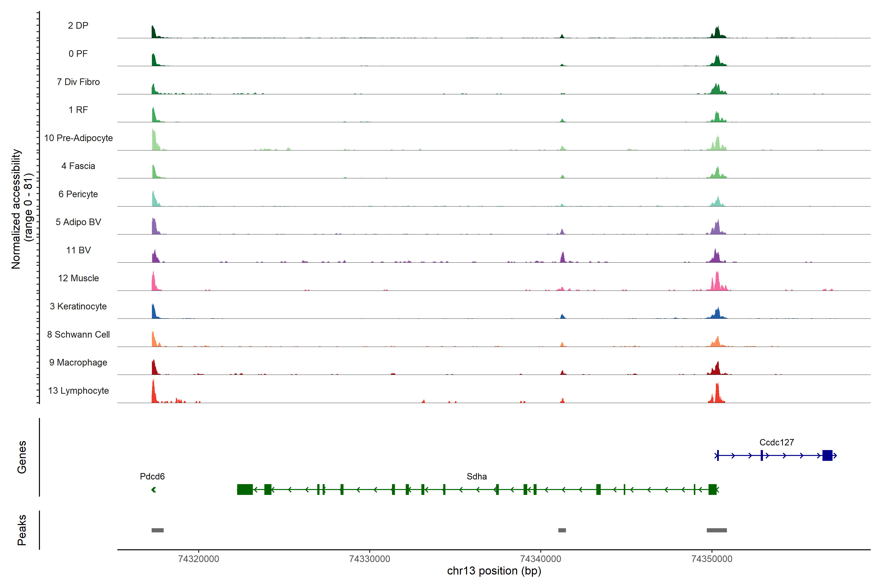The image size is (882, 588).
Task: Click the chr13 position (bp) axis title
Action: point(494,571)
